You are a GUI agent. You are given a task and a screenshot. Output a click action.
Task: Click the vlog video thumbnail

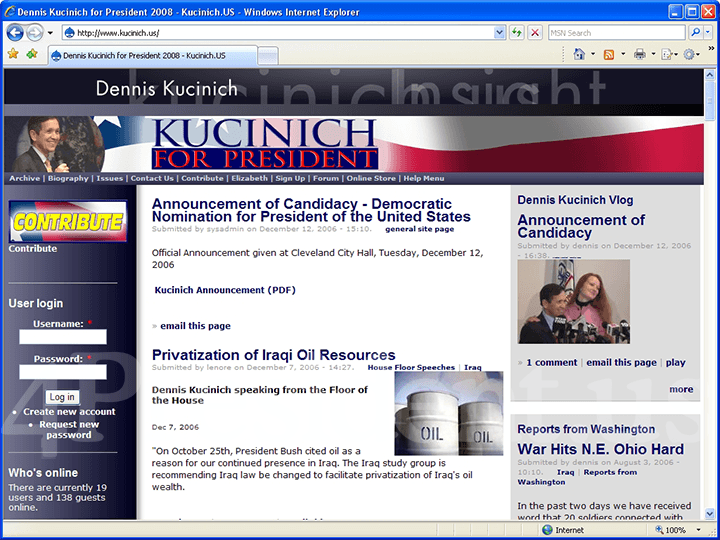[x=574, y=302]
